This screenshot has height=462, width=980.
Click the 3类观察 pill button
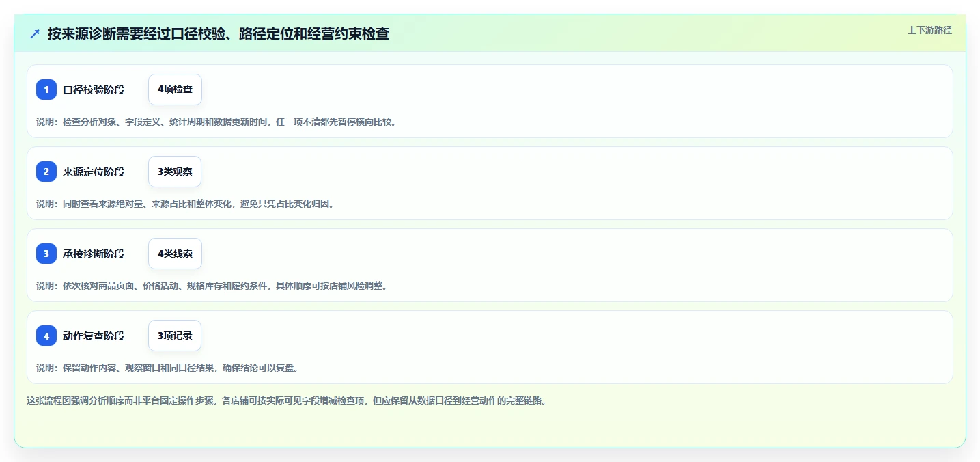pos(175,172)
